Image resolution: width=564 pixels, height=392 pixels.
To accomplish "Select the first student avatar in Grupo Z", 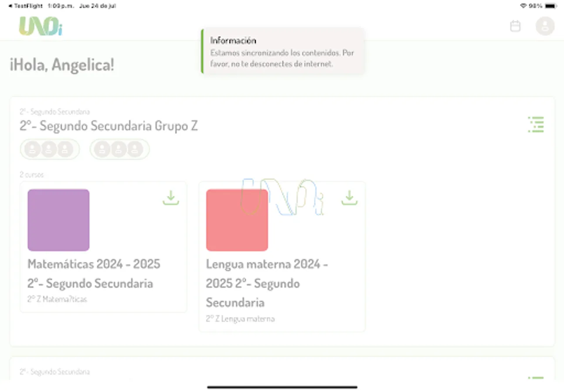I will (x=32, y=149).
